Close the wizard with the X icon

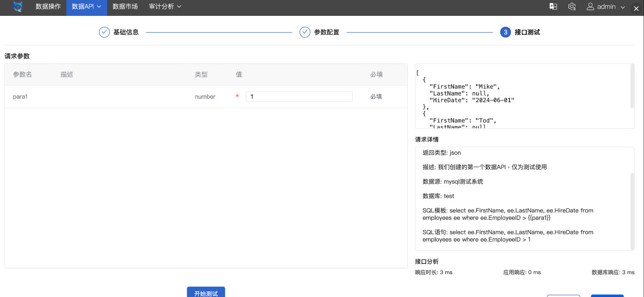click(x=636, y=8)
